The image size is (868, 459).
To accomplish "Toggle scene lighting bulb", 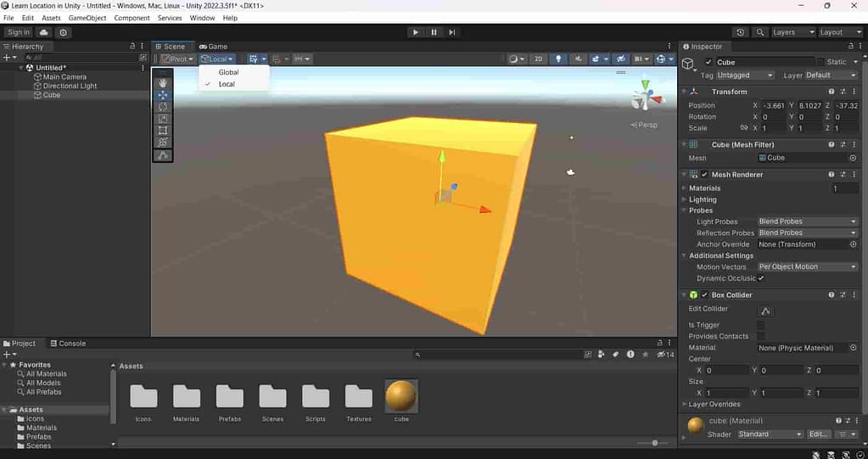I will tap(558, 59).
